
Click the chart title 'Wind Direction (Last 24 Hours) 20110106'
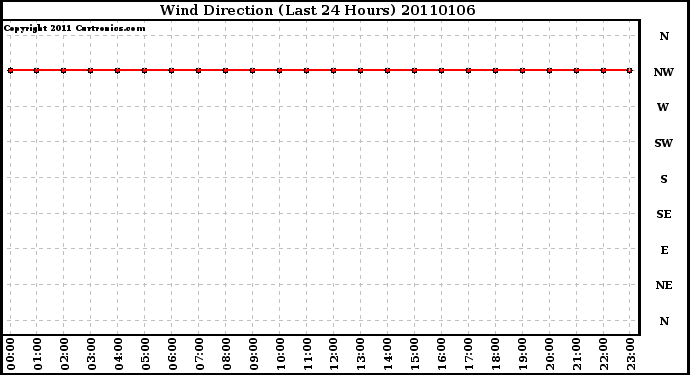(x=317, y=10)
